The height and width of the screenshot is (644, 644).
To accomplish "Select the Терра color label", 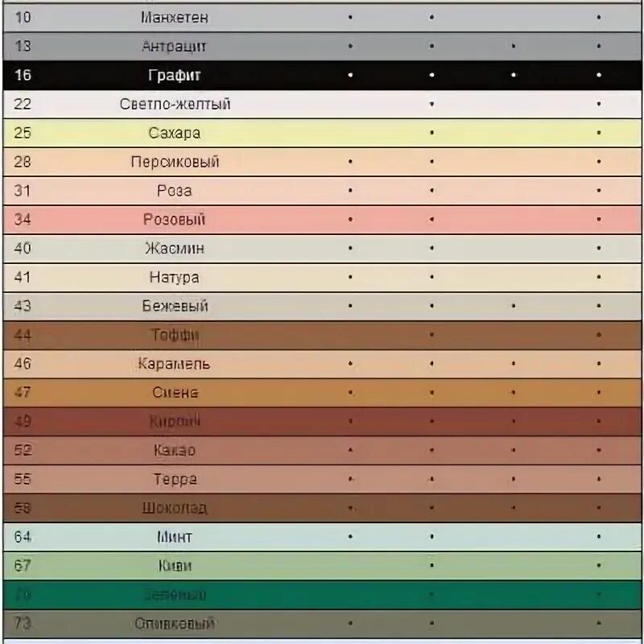I will click(175, 479).
